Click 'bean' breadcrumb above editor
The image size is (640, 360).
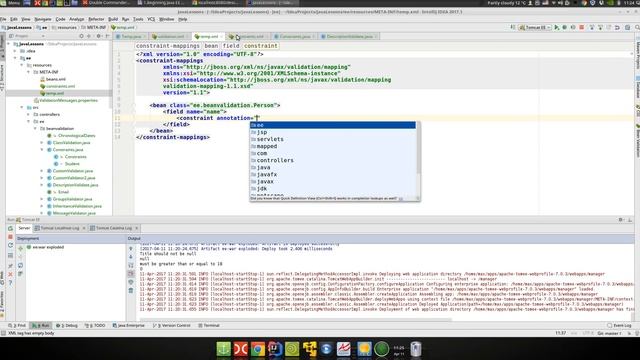(211, 46)
